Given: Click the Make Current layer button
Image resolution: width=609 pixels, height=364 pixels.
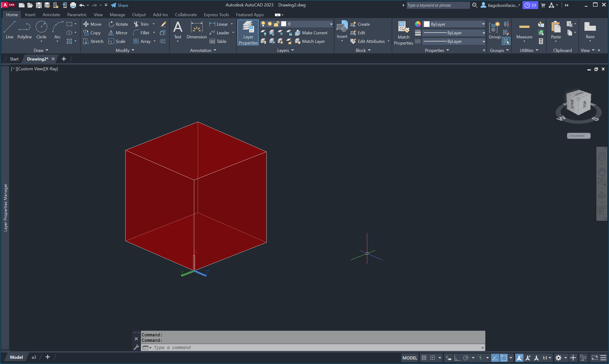Looking at the screenshot, I should (x=311, y=33).
